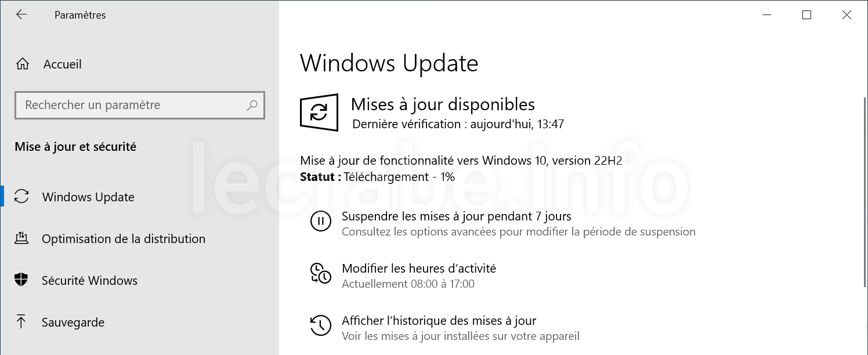This screenshot has height=355, width=868.
Task: Click the Sauvegarde upload arrow icon
Action: pyautogui.click(x=21, y=322)
